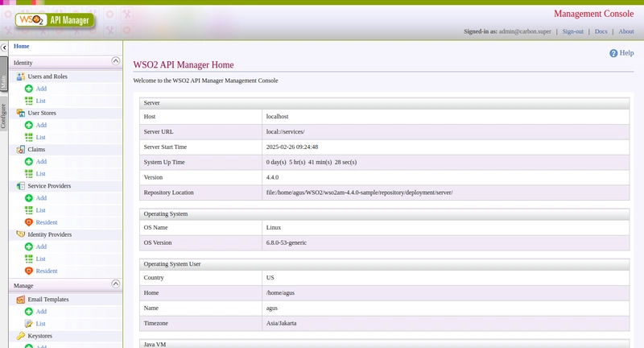This screenshot has width=644, height=348.
Task: Open Add link under Users and Roles
Action: coord(41,89)
